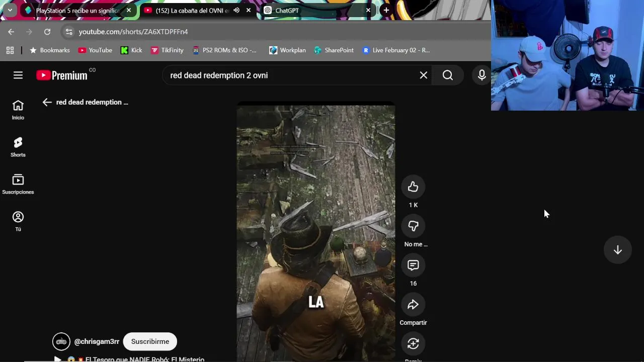Open the Live February 02 bookmark
This screenshot has height=362, width=644.
point(396,50)
